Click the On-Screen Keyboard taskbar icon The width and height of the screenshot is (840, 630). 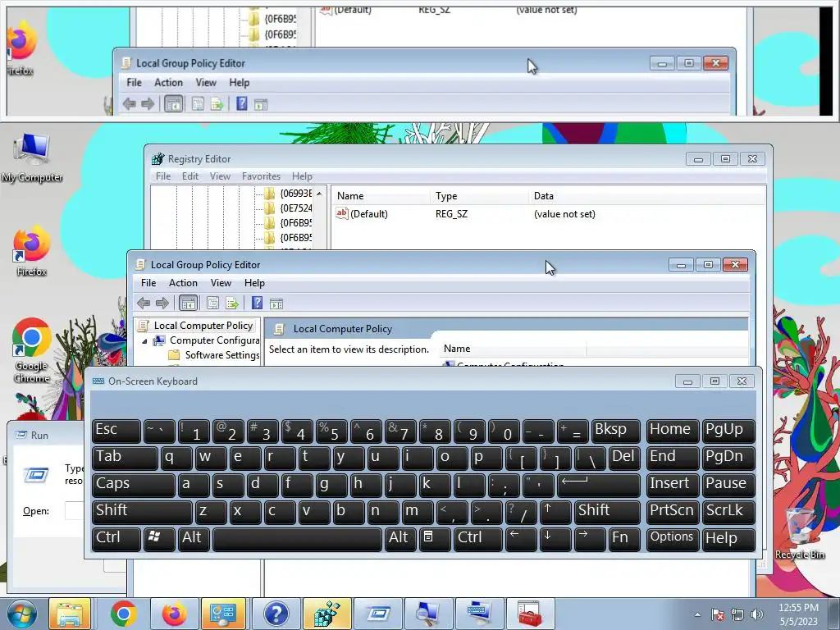[x=478, y=614]
